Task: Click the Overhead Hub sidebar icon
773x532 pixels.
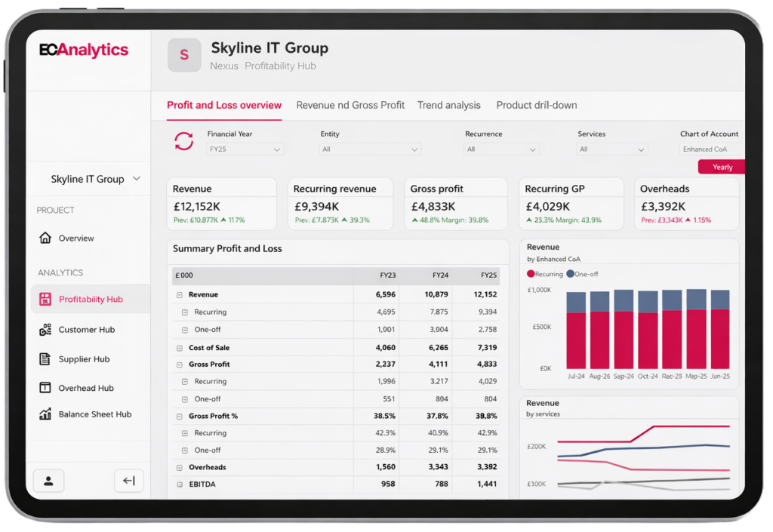Action: (45, 388)
